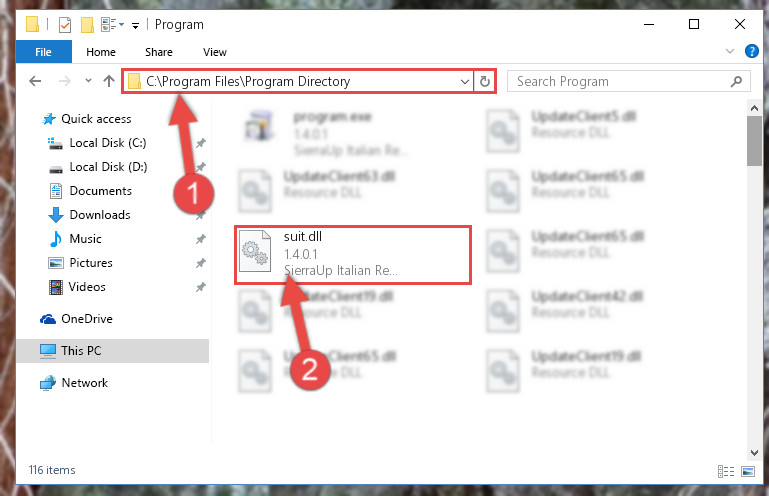Switch to the View tab
This screenshot has height=496, width=769.
point(215,52)
